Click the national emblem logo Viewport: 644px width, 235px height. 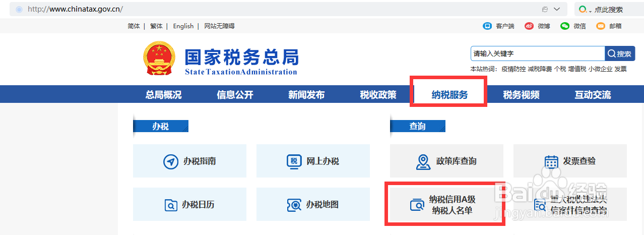click(159, 58)
